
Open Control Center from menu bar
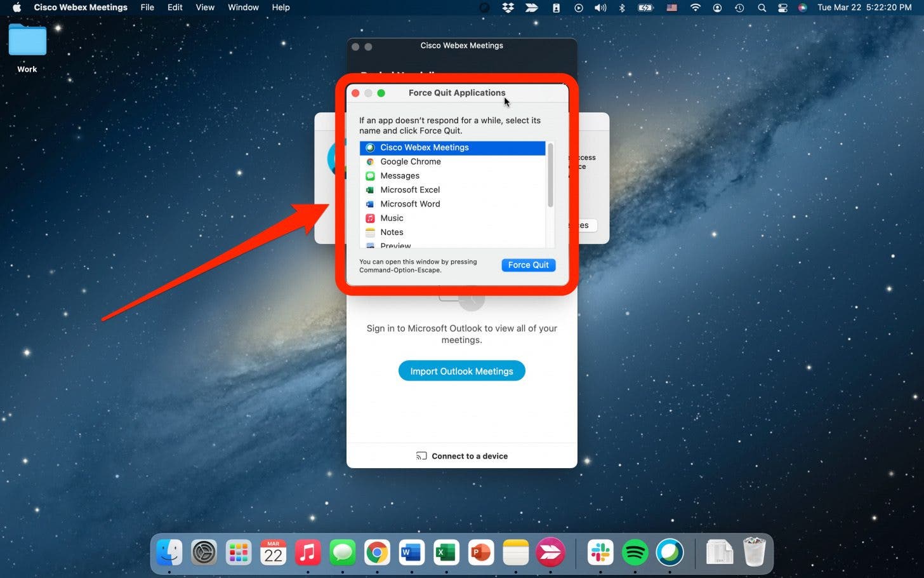point(782,8)
